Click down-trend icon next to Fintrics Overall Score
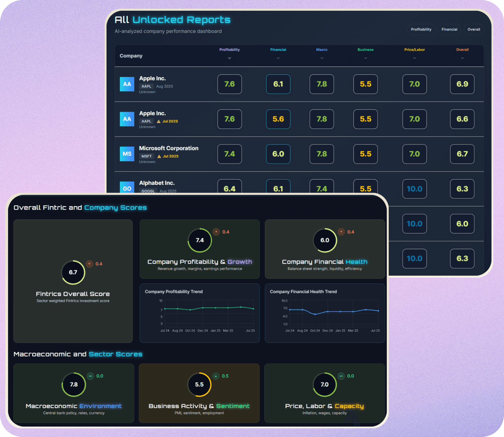The height and width of the screenshot is (437, 504). tap(89, 264)
